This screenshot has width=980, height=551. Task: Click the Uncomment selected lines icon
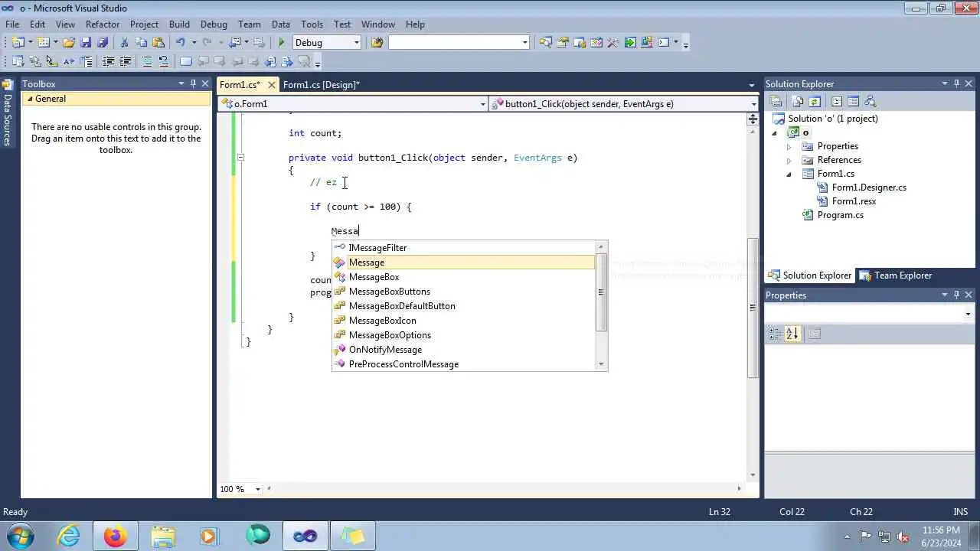pyautogui.click(x=163, y=62)
